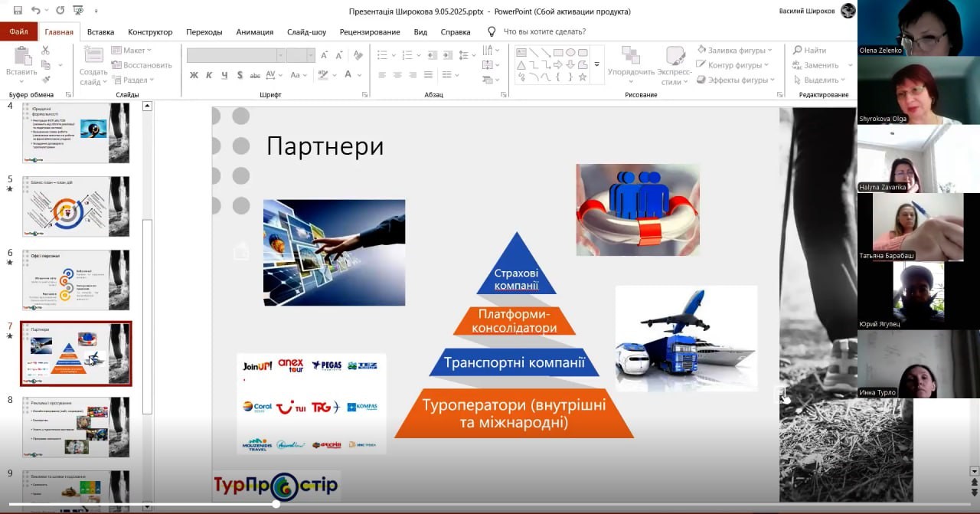The image size is (980, 514).
Task: Increase the list indent level
Action: (x=448, y=55)
